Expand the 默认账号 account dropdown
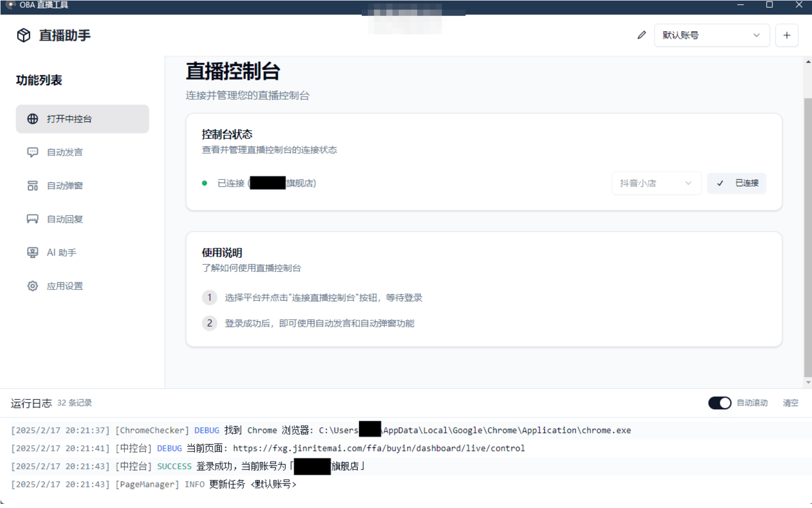This screenshot has width=812, height=508. click(712, 35)
